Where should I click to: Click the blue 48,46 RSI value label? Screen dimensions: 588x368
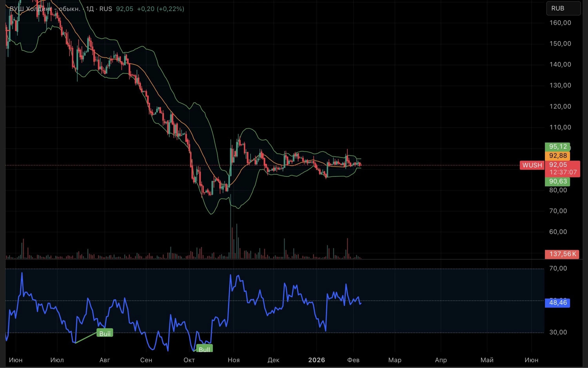pyautogui.click(x=557, y=303)
